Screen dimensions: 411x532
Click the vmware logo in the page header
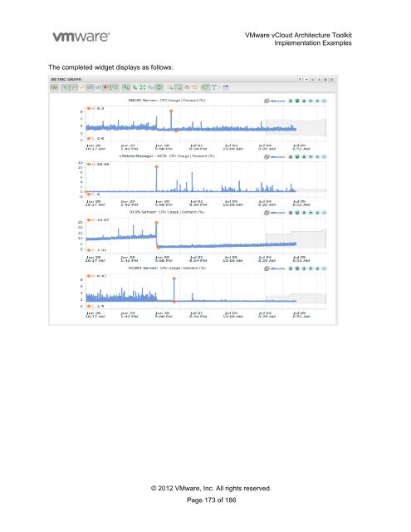tap(81, 37)
